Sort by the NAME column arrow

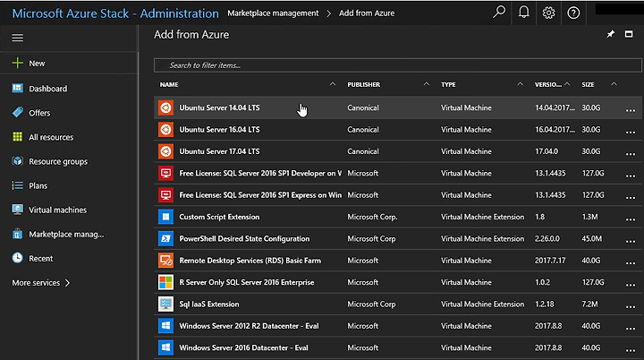pos(333,84)
